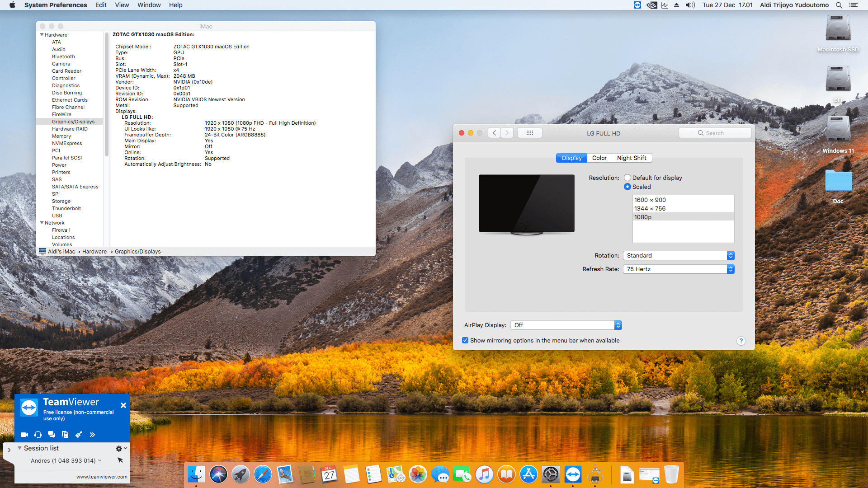Open Finder from the Dock
Screen dimensions: 868x488
(196, 474)
